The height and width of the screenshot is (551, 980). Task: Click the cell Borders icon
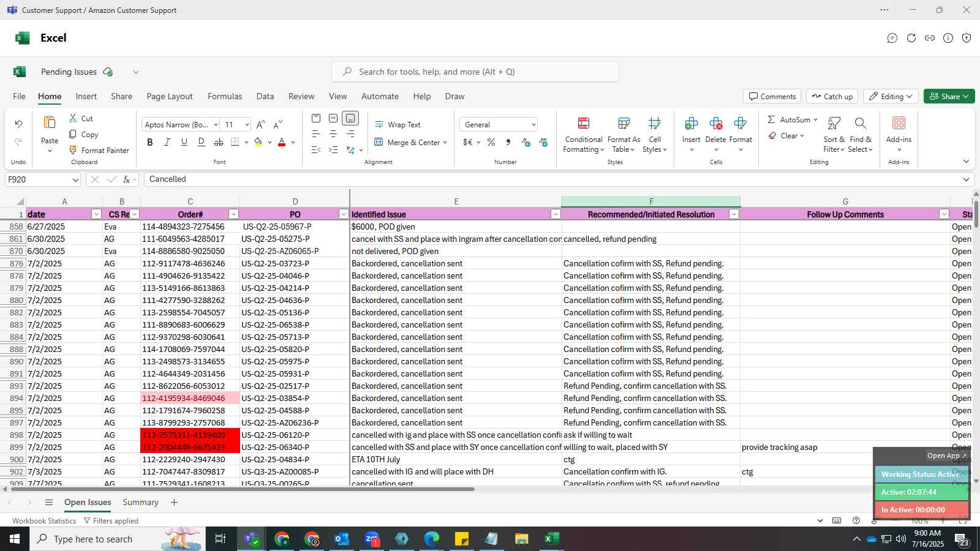pos(235,142)
